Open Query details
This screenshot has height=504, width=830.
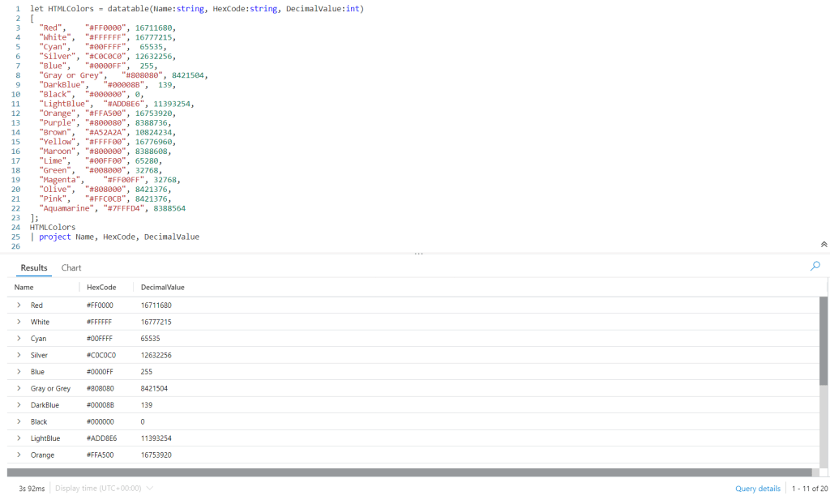pyautogui.click(x=758, y=489)
